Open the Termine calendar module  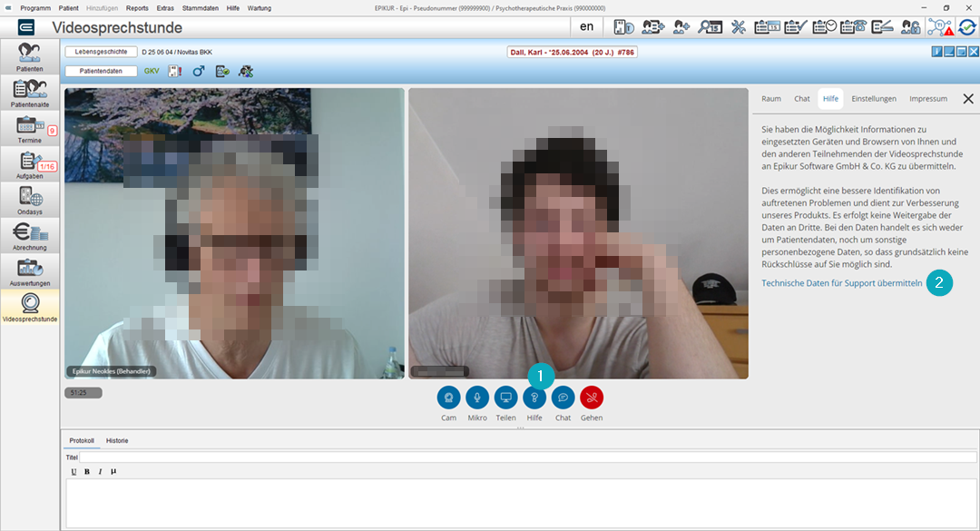[x=30, y=128]
